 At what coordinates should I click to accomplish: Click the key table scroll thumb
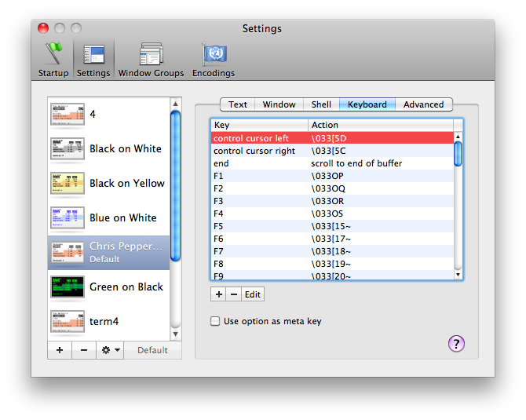458,154
